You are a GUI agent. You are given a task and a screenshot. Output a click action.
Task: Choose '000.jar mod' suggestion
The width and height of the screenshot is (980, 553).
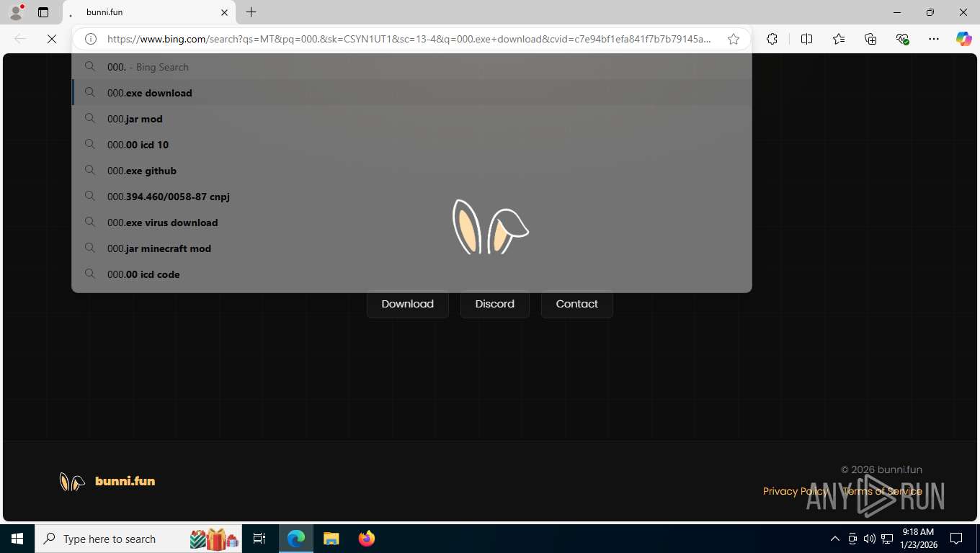click(x=411, y=119)
